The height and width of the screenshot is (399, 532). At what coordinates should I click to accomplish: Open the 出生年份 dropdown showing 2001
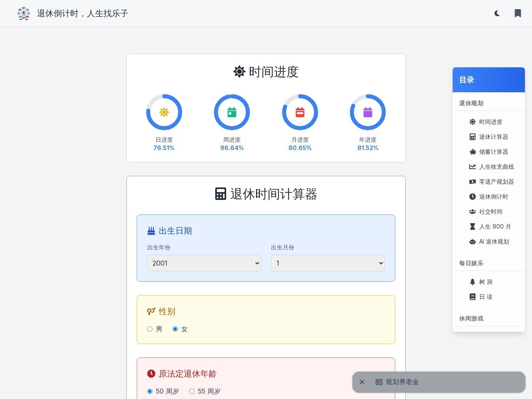(204, 263)
